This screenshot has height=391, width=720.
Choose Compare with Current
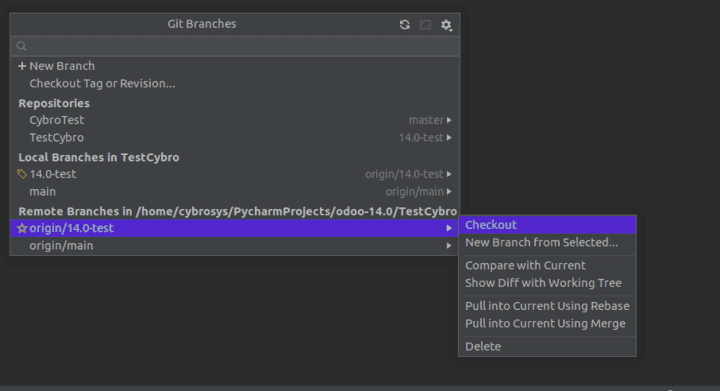[x=547, y=265]
